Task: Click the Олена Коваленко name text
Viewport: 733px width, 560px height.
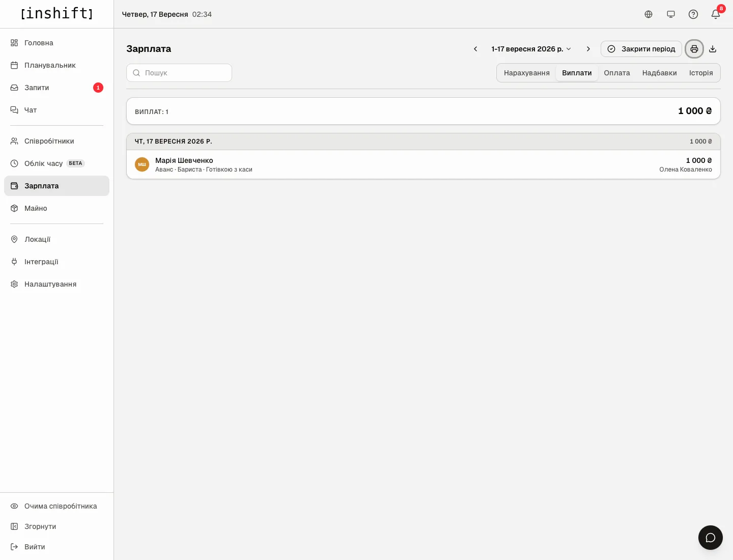Action: [686, 170]
